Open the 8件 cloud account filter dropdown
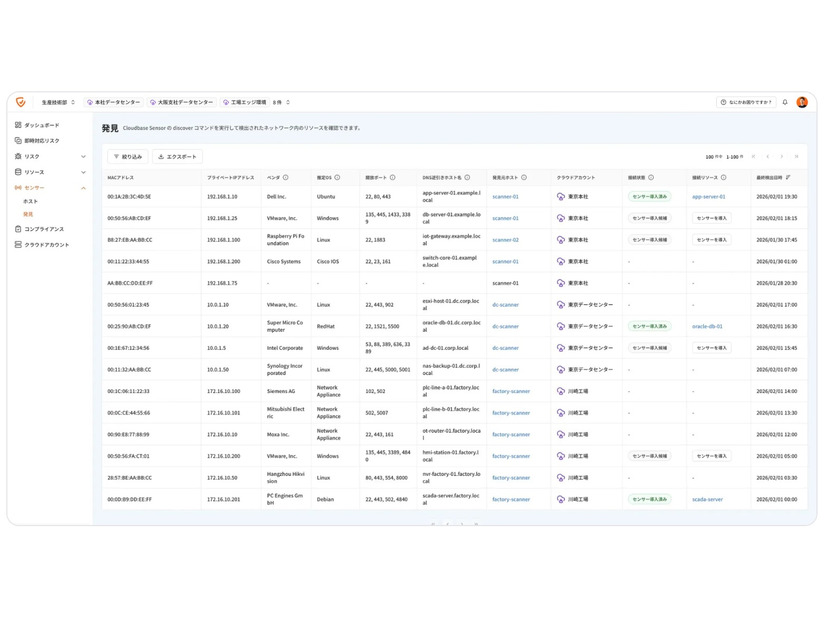Image resolution: width=826 pixels, height=620 pixels. point(282,102)
